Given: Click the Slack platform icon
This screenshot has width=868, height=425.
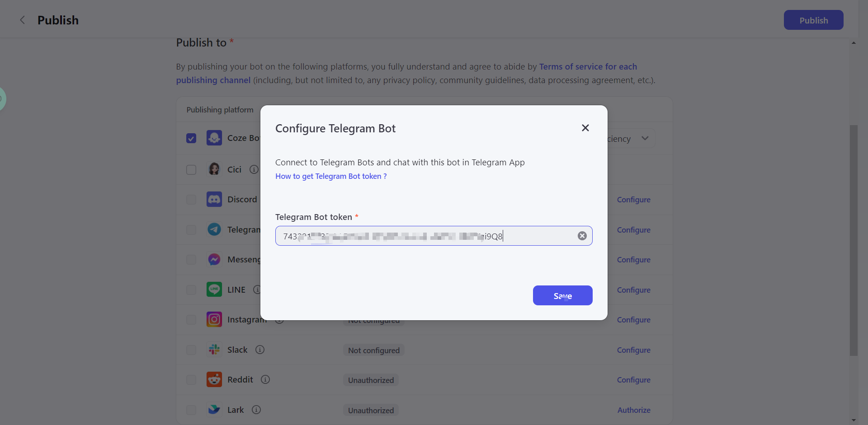Looking at the screenshot, I should pos(214,350).
